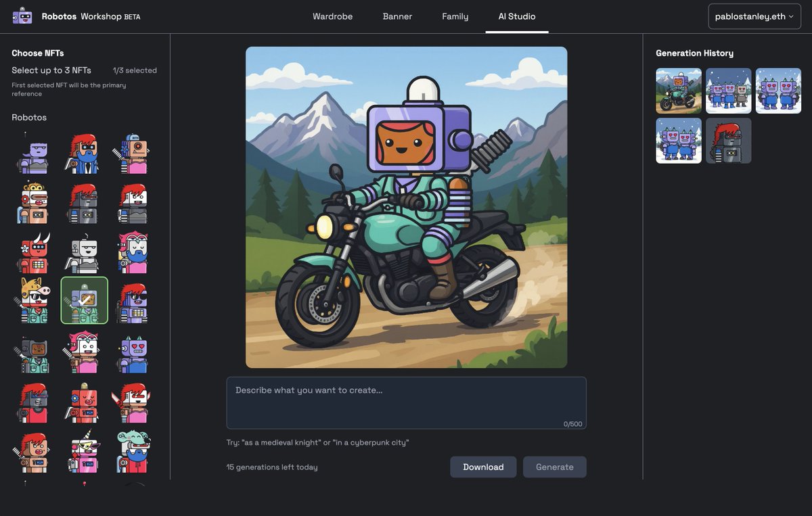Click the Robotos logo robot icon
Screen dimensions: 812x516
22,16
